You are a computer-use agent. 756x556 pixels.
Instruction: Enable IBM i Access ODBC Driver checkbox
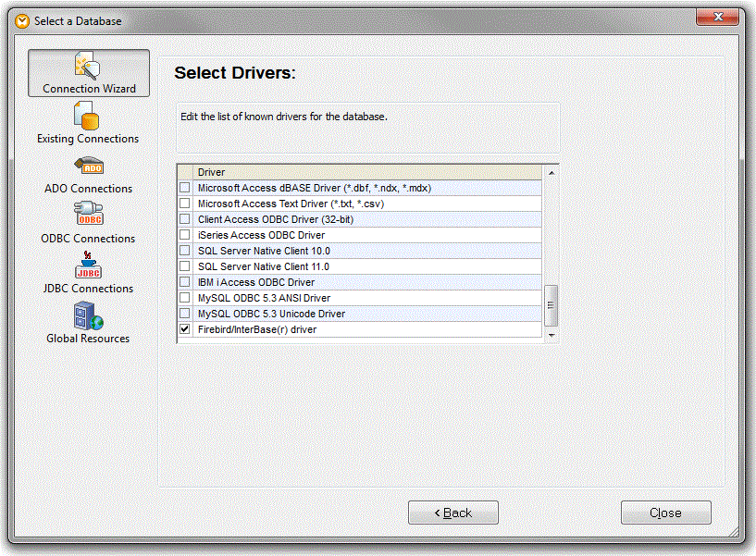(185, 281)
